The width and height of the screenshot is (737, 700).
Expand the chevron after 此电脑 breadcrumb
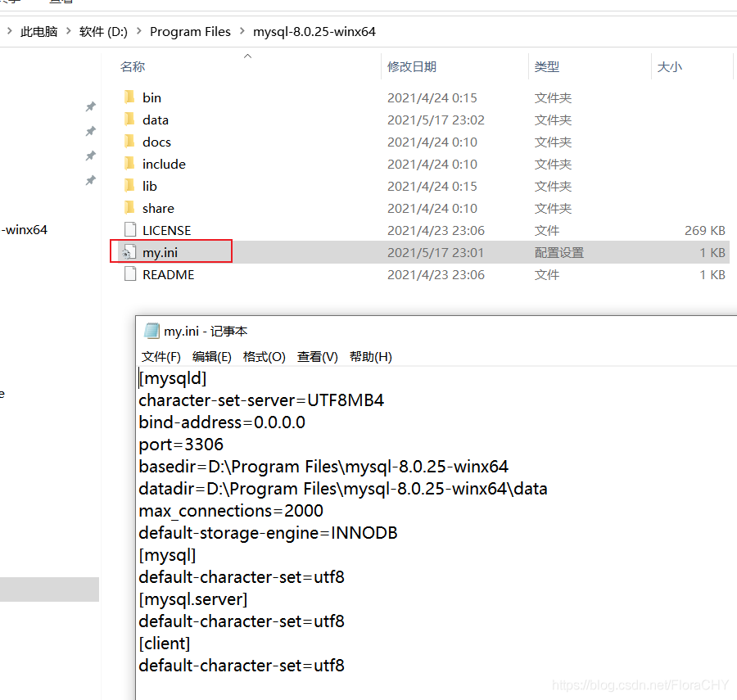tap(69, 31)
